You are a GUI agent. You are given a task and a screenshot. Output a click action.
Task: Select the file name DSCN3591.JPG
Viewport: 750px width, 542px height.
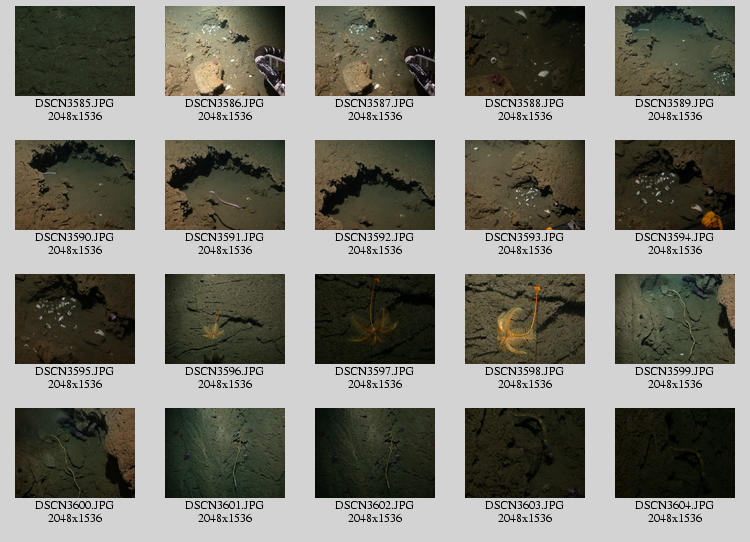point(225,237)
